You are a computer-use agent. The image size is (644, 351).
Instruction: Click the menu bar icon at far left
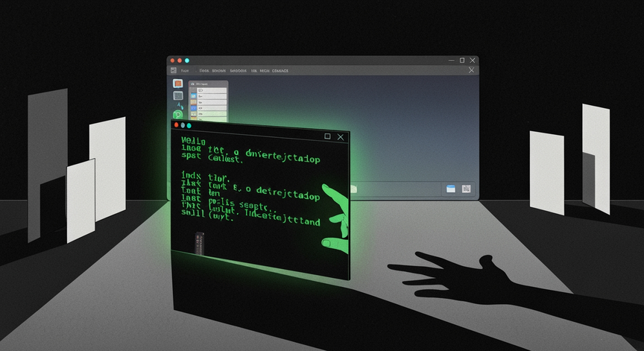pos(174,70)
